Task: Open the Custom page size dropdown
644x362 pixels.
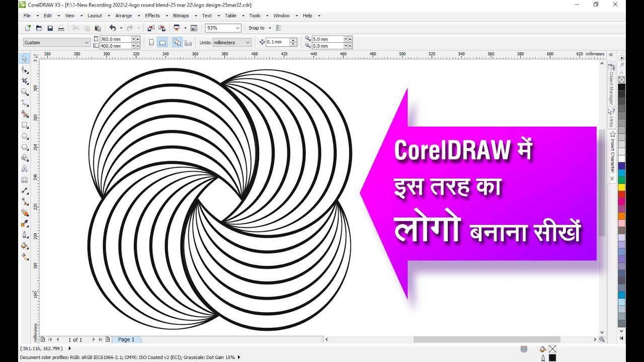Action: [x=87, y=43]
